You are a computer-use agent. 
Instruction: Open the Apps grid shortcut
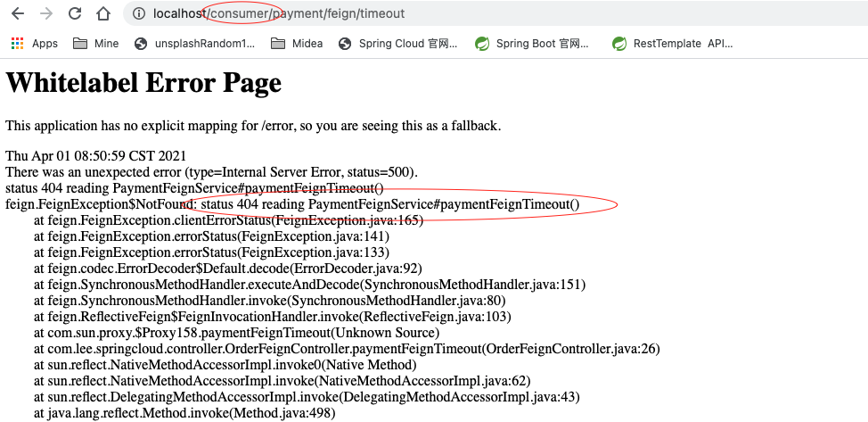pos(34,44)
